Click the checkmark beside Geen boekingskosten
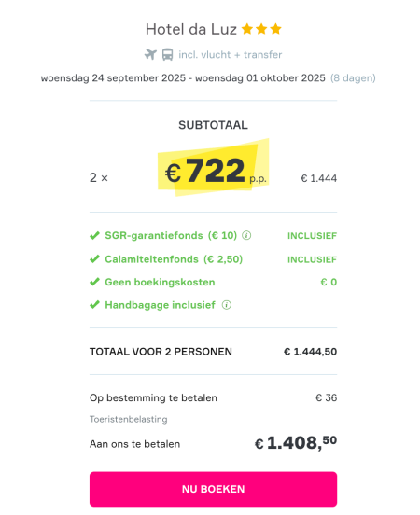The height and width of the screenshot is (515, 420). [x=94, y=282]
